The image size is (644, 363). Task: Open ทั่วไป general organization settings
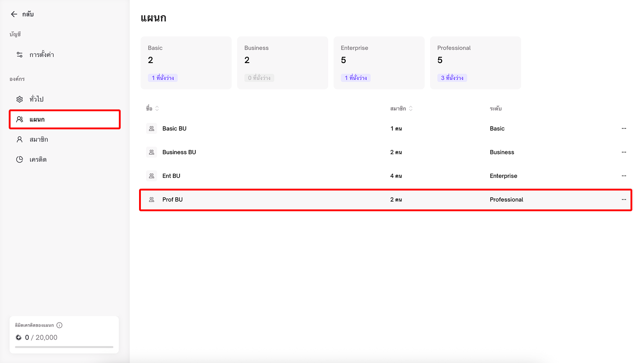pos(36,99)
